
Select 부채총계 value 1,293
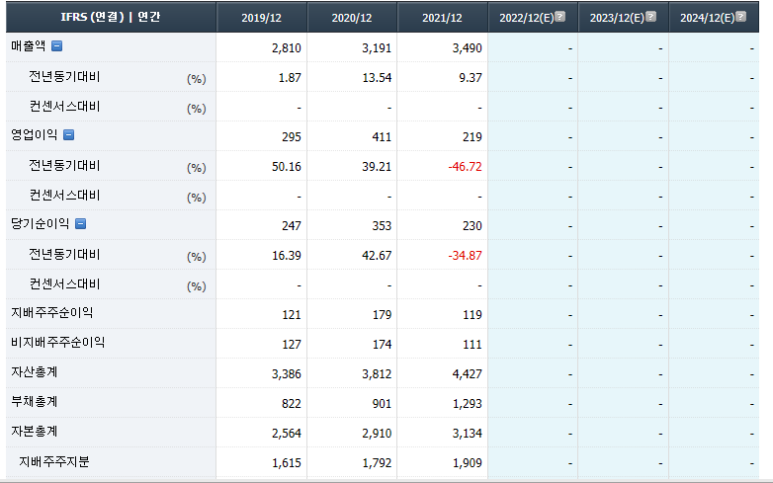click(x=467, y=404)
